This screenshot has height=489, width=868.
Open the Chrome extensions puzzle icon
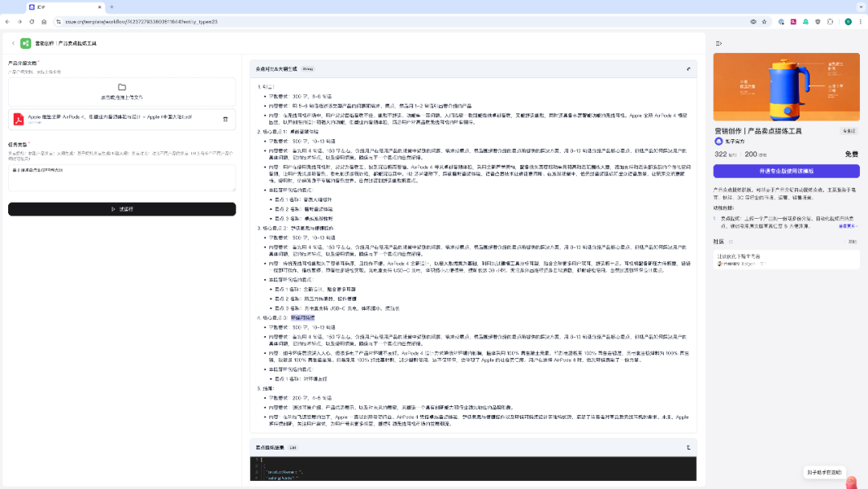click(x=829, y=22)
